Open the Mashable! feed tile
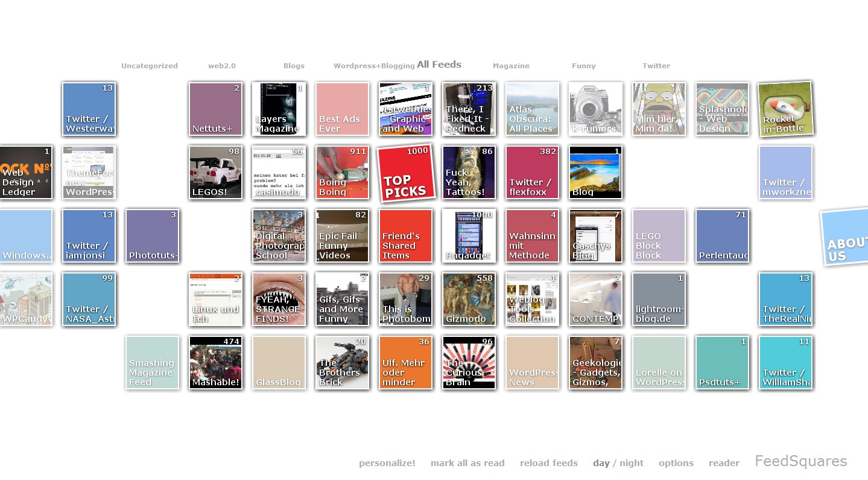Viewport: 868px width, 480px height. (215, 363)
